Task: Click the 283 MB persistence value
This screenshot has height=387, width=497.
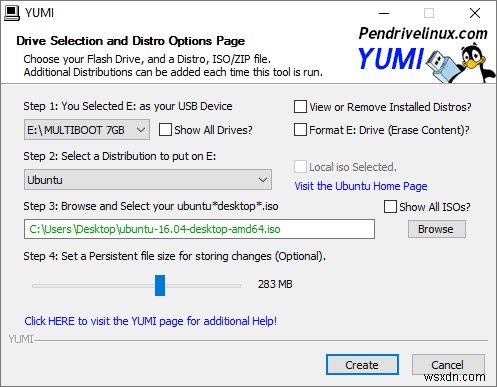Action: click(275, 284)
